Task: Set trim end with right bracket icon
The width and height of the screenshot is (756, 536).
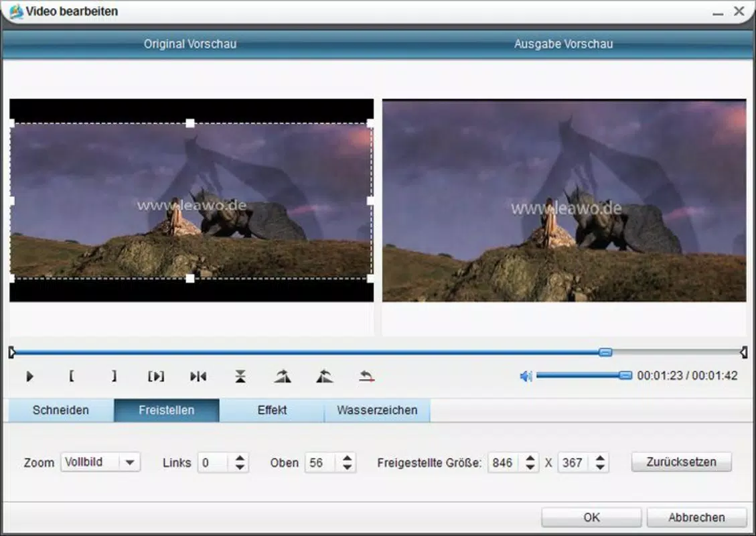Action: pos(114,376)
